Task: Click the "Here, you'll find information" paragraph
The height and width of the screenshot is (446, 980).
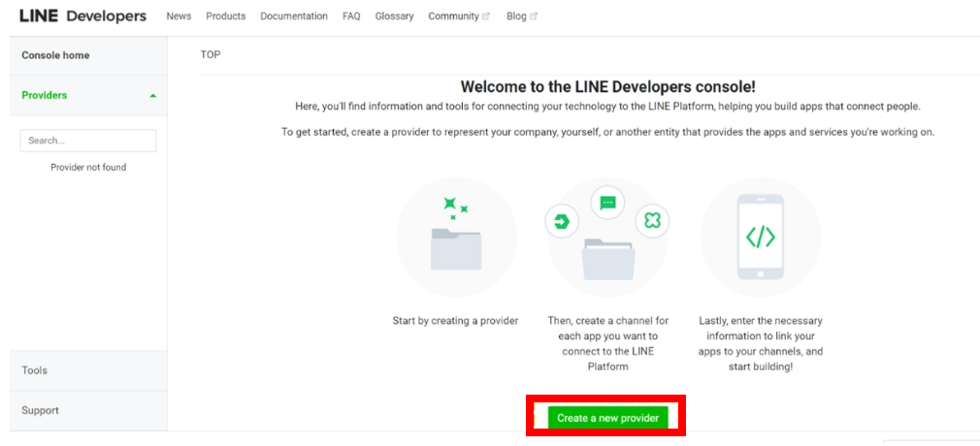Action: 608,107
